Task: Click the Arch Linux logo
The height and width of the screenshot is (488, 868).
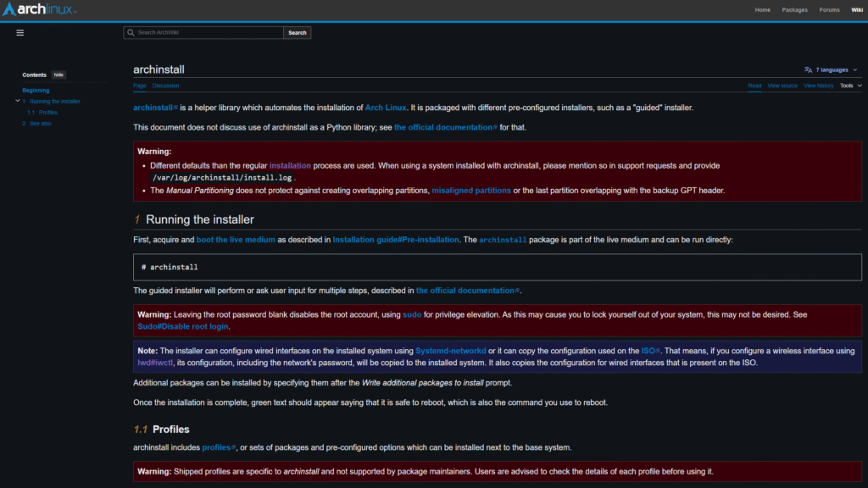Action: 40,10
